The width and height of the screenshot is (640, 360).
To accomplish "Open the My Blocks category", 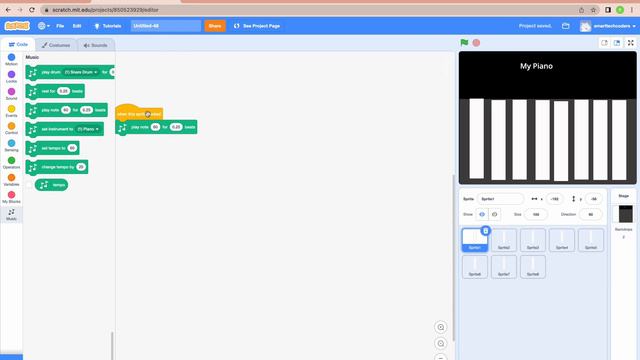I will coord(11,197).
